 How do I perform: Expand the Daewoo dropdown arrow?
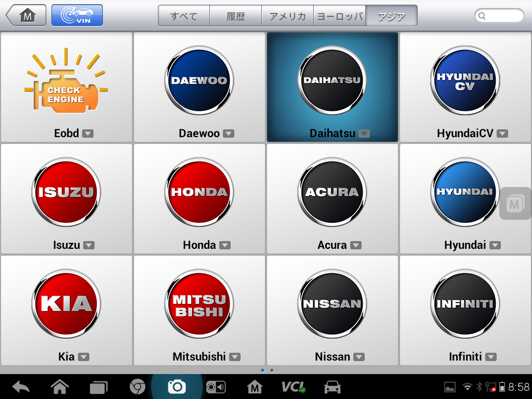pyautogui.click(x=229, y=134)
